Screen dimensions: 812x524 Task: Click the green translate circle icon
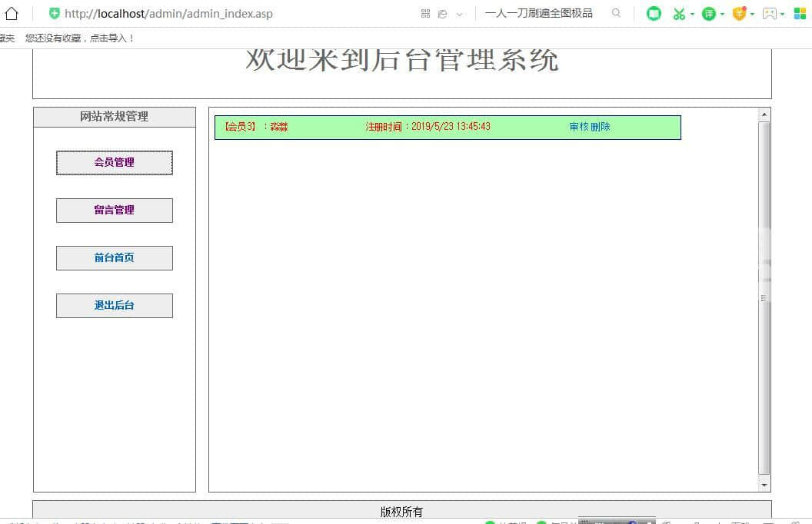pos(708,13)
